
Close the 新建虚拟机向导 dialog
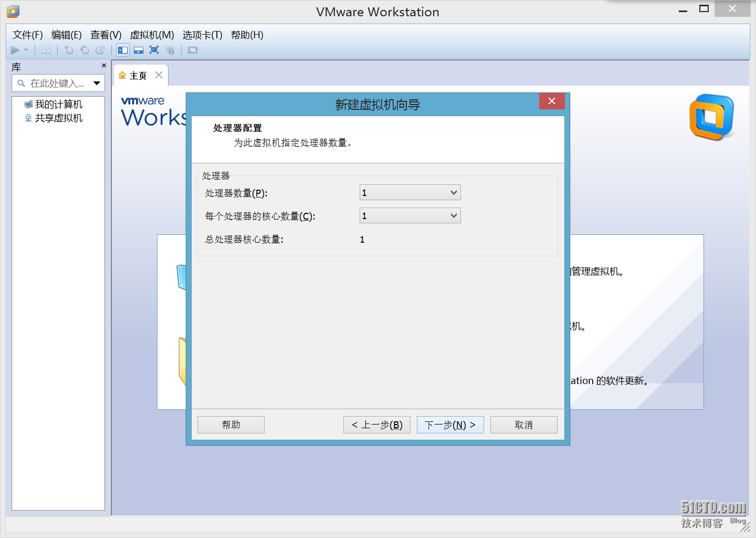[x=552, y=101]
